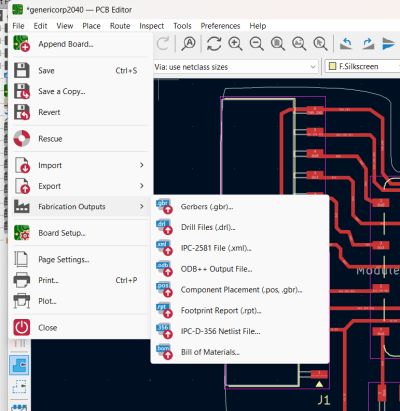This screenshot has height=411, width=400.
Task: Open the View menu
Action: click(65, 26)
